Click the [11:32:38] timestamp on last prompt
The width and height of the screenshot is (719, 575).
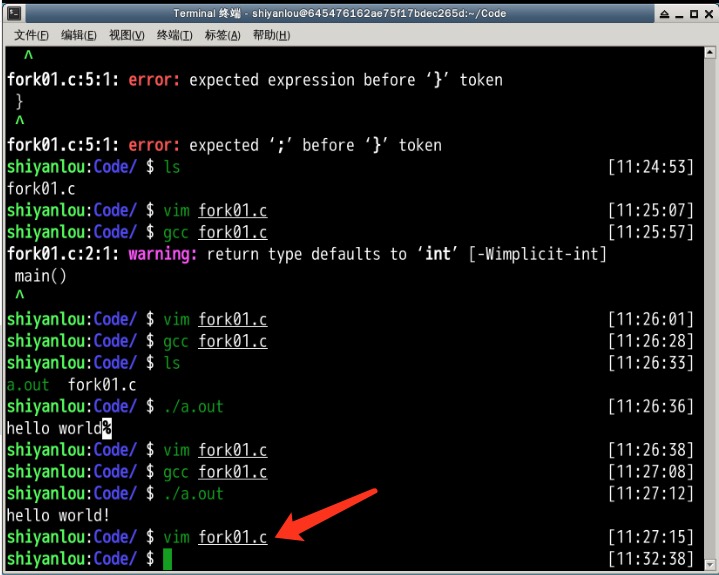click(x=650, y=559)
